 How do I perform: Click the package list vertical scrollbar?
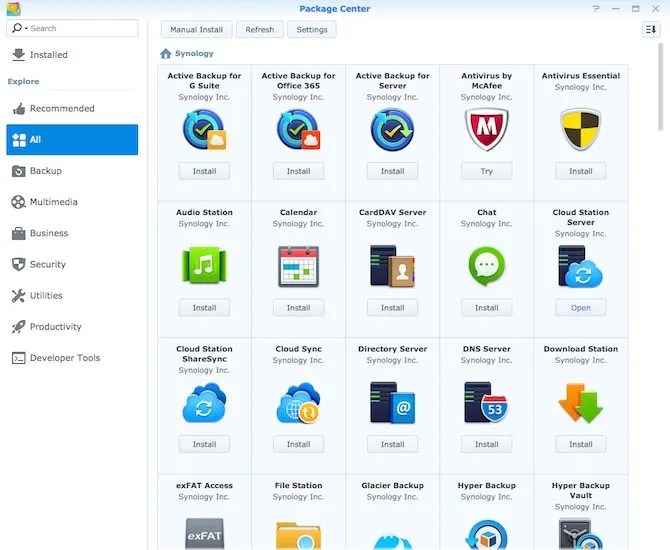pyautogui.click(x=660, y=85)
